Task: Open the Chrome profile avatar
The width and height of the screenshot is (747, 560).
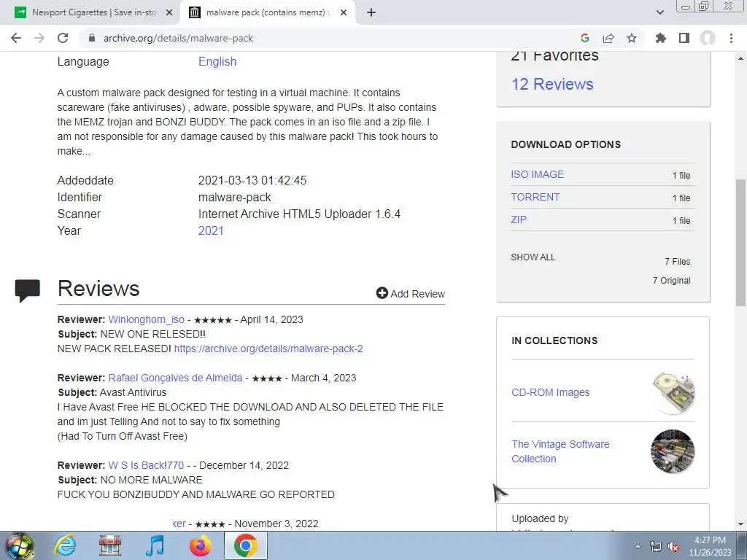Action: [708, 38]
